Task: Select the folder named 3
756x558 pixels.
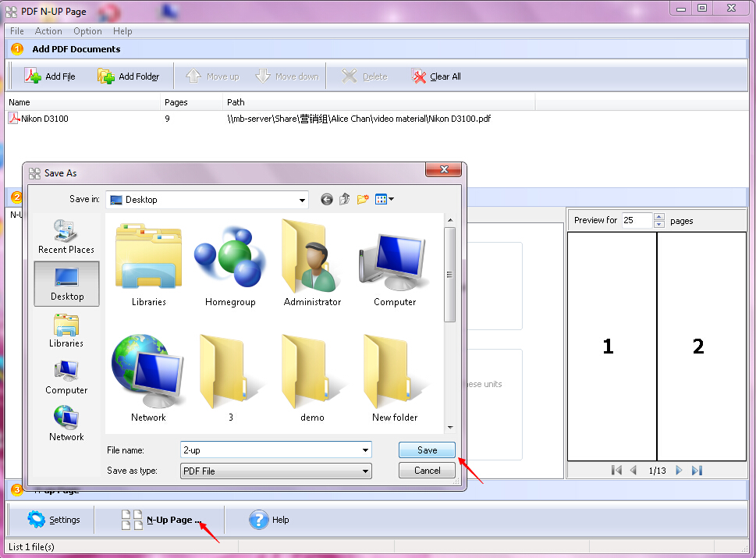Action: click(x=230, y=378)
